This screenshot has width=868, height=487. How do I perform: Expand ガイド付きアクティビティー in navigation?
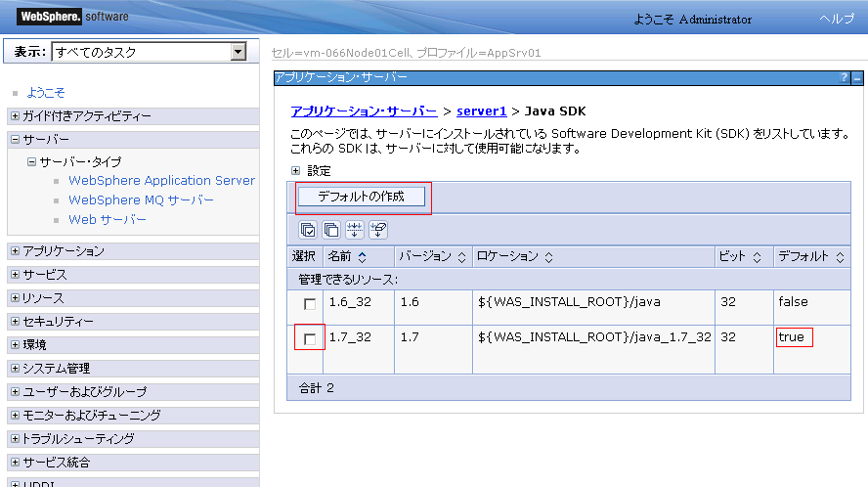pos(15,115)
